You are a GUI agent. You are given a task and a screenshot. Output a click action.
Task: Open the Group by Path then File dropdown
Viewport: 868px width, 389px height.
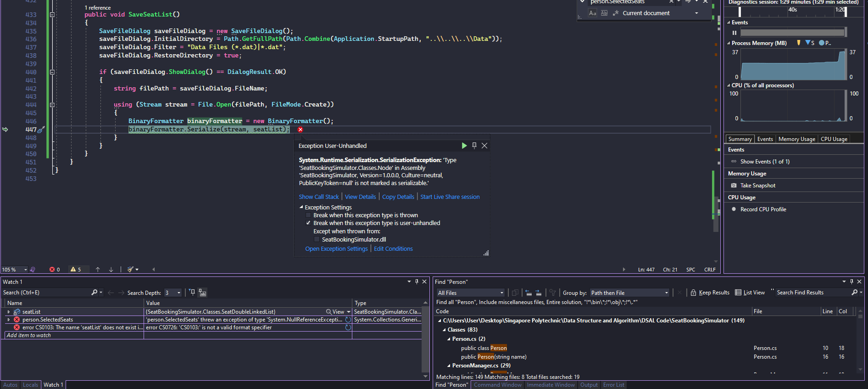666,293
